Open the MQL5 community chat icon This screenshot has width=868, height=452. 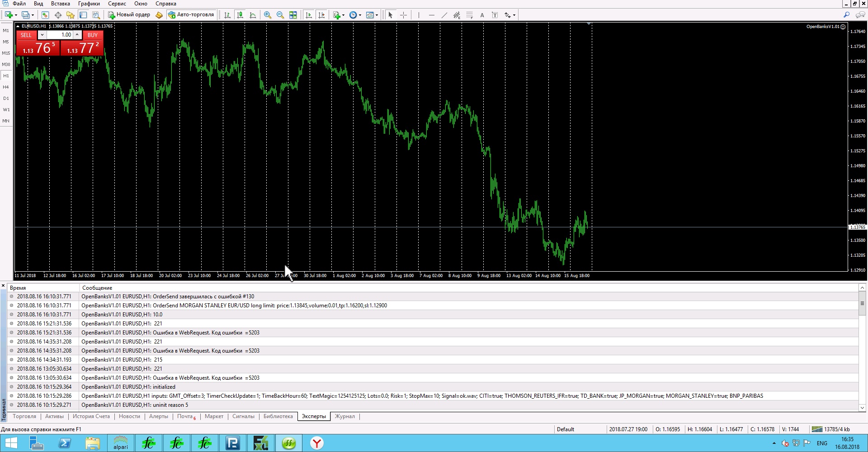[860, 15]
